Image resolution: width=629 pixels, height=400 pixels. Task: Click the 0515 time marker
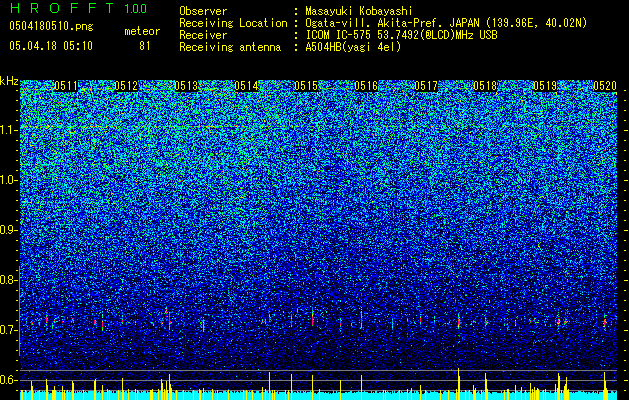306,86
